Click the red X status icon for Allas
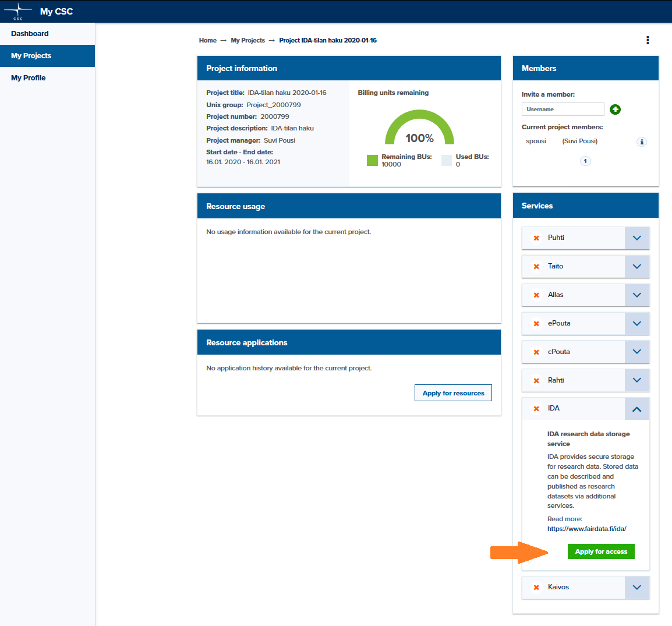This screenshot has width=672, height=626. click(x=536, y=295)
